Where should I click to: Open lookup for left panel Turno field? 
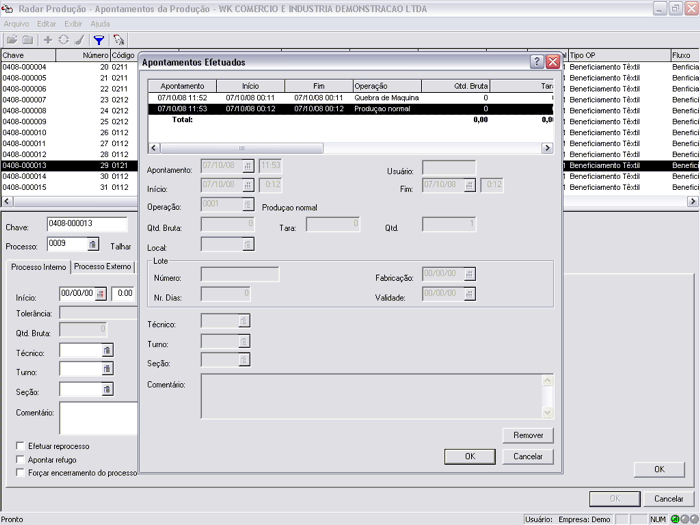108,370
